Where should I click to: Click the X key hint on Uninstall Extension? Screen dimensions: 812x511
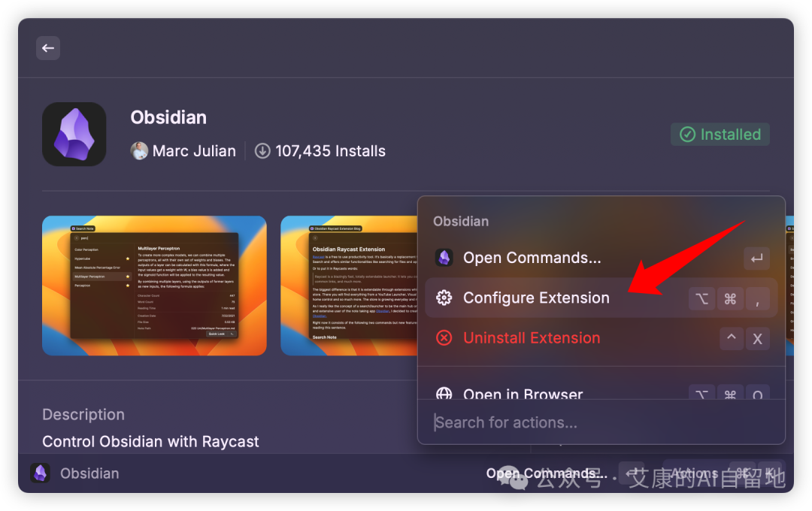point(758,339)
